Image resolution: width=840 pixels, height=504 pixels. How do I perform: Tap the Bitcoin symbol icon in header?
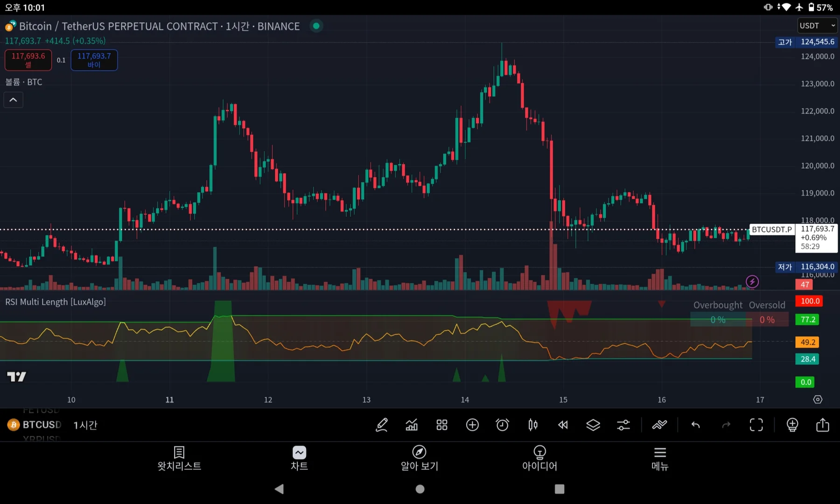(10, 26)
